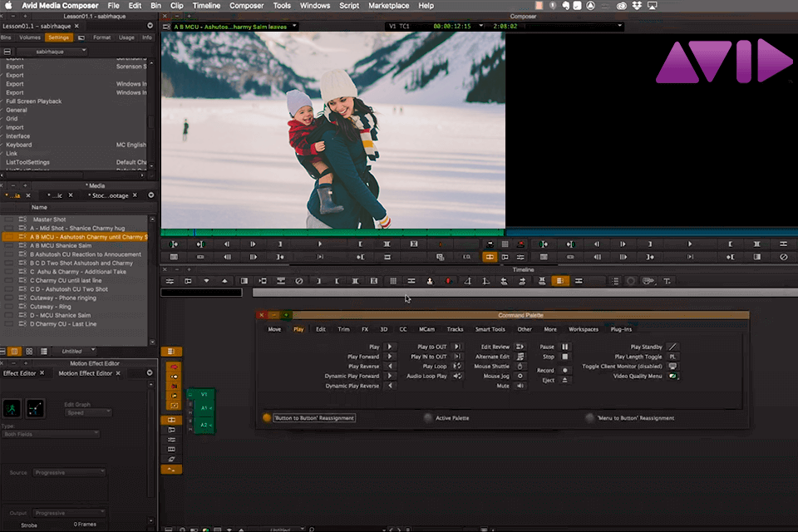Click the Alternate Edit command icon
798x532 pixels.
click(x=520, y=357)
